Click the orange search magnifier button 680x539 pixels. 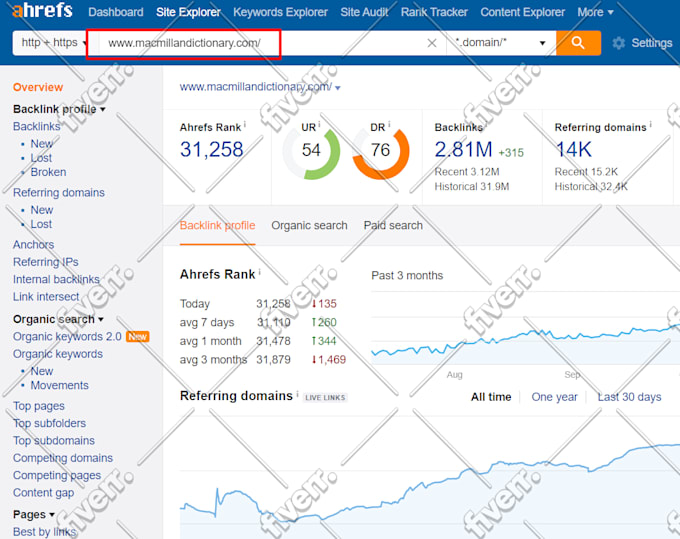578,42
